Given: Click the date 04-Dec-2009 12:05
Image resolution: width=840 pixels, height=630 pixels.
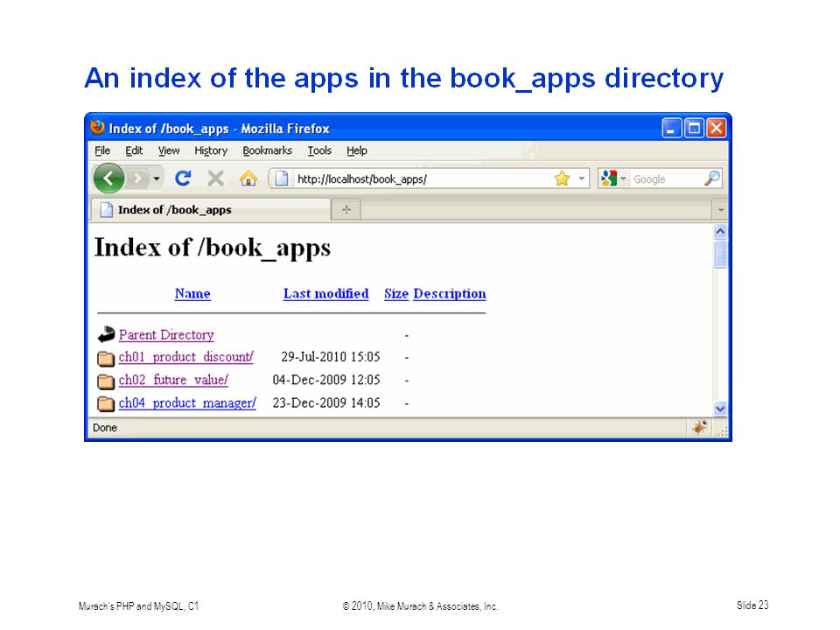Looking at the screenshot, I should coord(326,380).
